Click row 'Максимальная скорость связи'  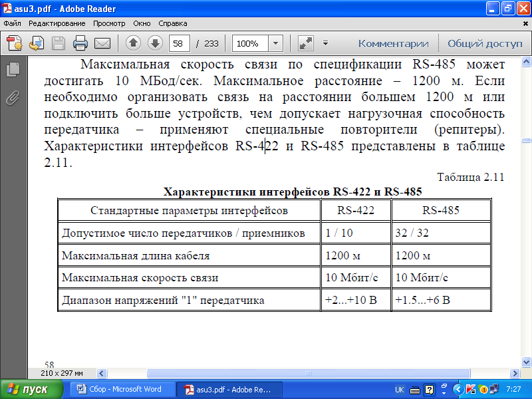tap(274, 277)
